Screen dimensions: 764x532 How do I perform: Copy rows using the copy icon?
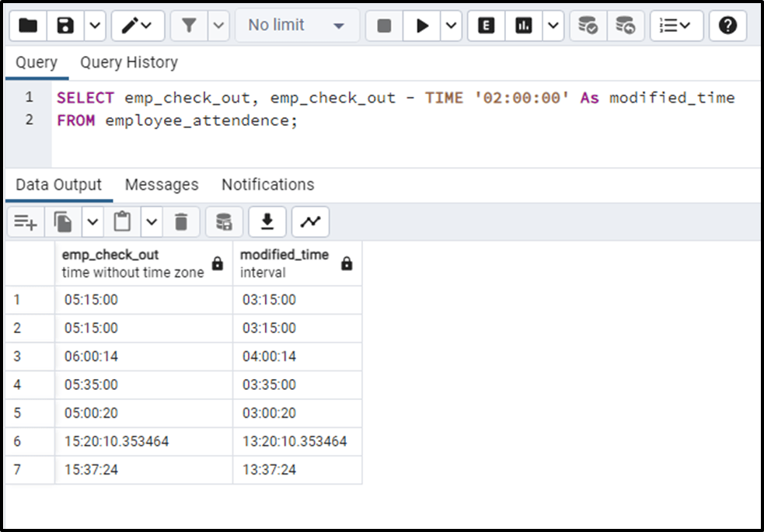64,221
